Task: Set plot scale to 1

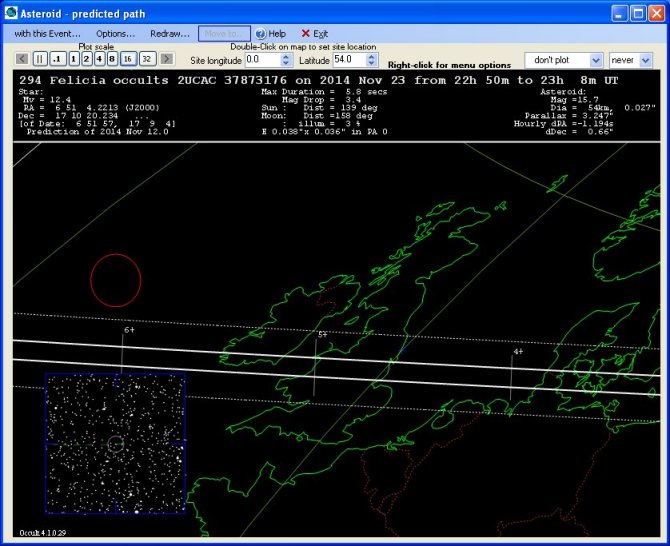Action: (73, 59)
